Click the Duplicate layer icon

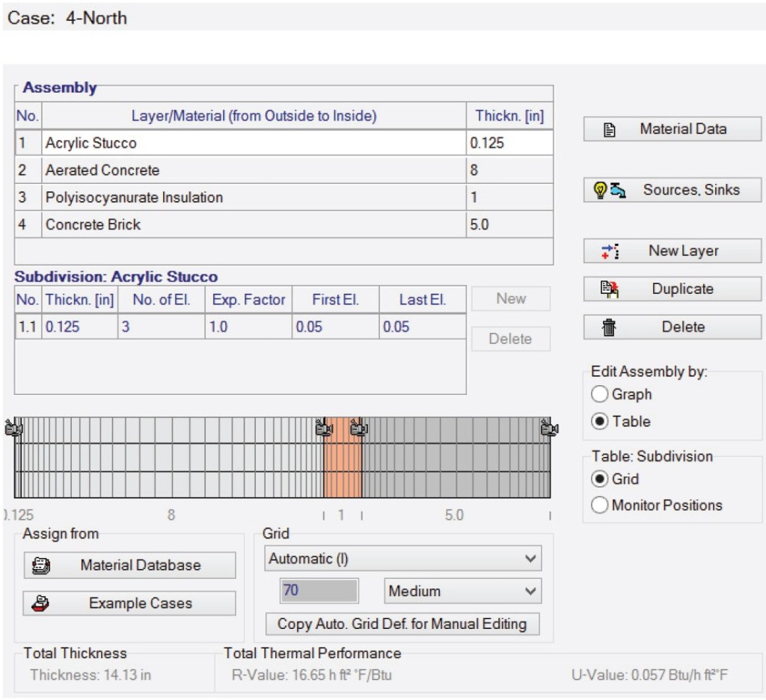coord(610,289)
